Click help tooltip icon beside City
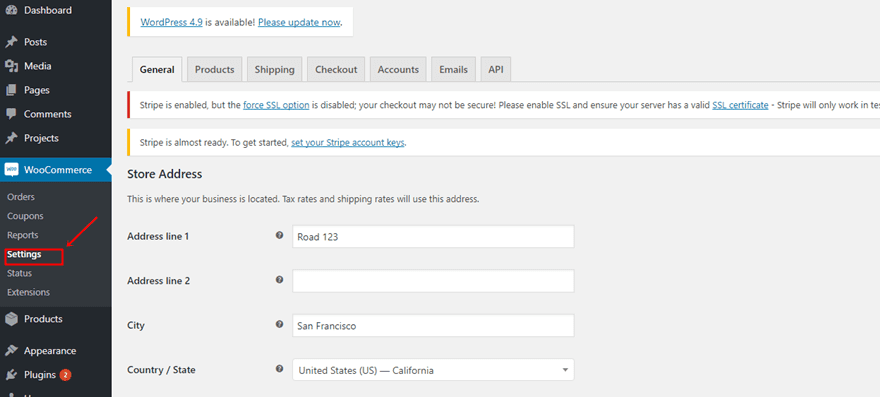 tap(279, 325)
